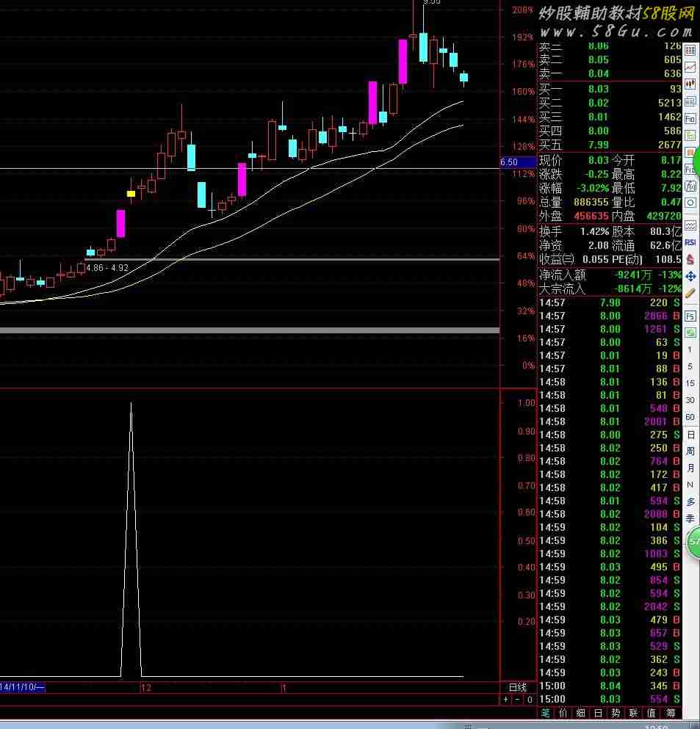
Task: Click the F5 chart switch icon
Action: point(690,316)
